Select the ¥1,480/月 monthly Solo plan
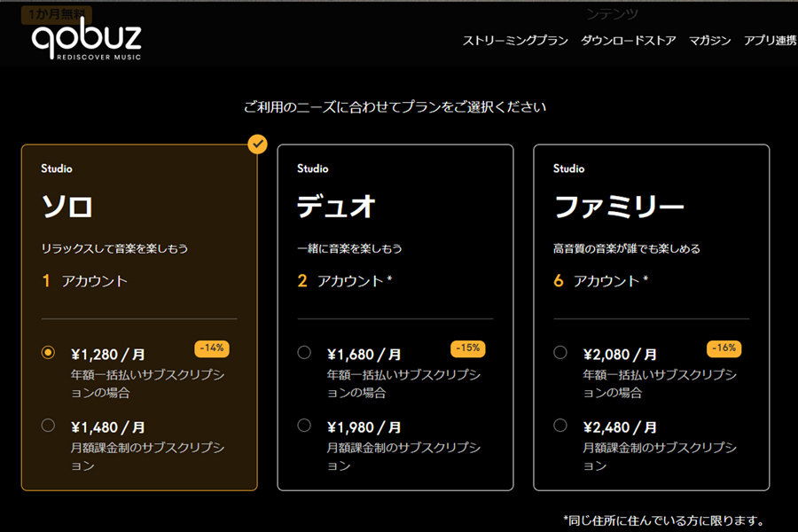 click(x=48, y=425)
